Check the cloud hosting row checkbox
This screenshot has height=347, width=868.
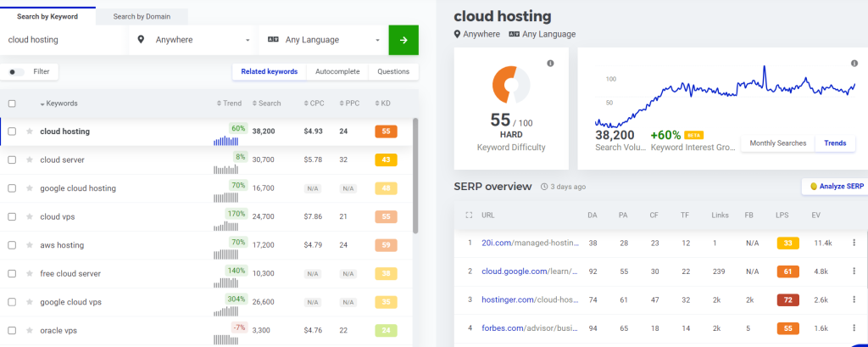tap(12, 132)
